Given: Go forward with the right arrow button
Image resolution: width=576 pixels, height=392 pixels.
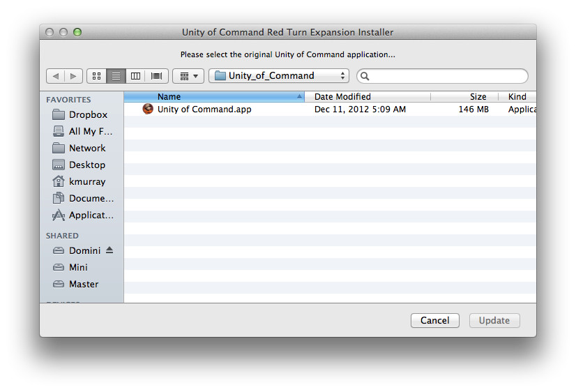Looking at the screenshot, I should (73, 76).
